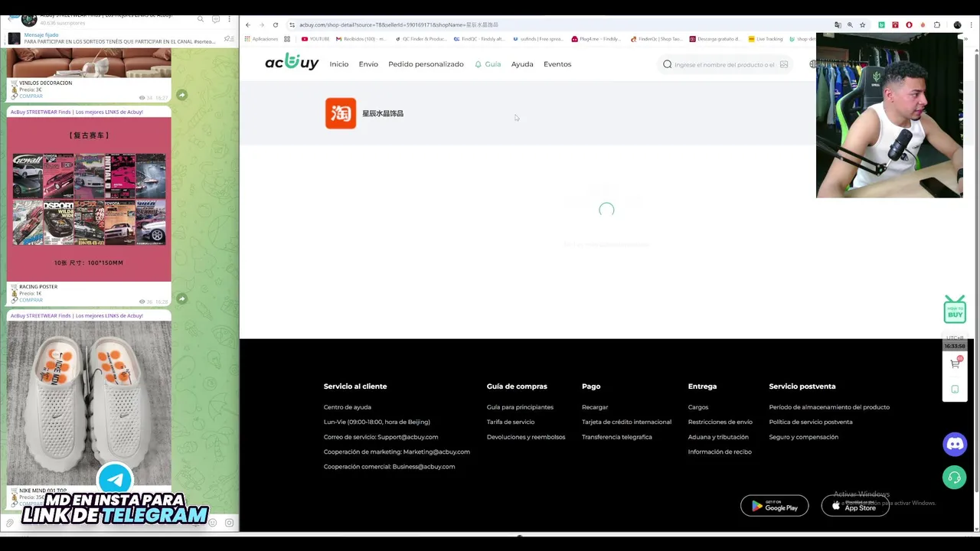Open Política de servicio postventa link
The height and width of the screenshot is (551, 980).
click(811, 422)
